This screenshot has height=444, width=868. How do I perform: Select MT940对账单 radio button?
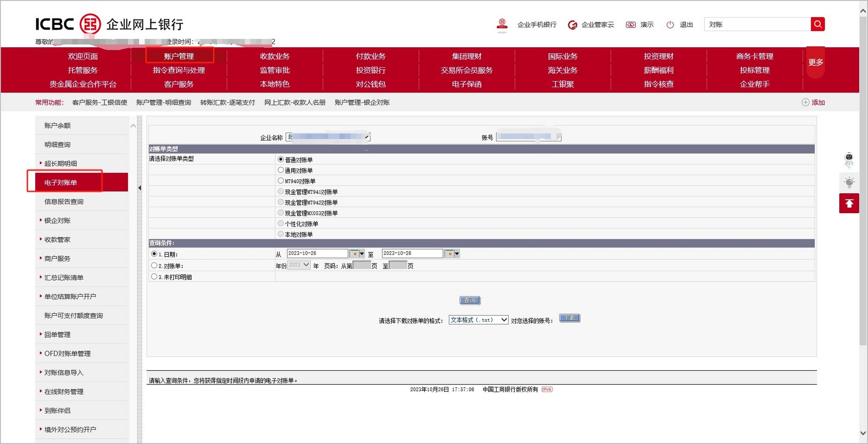[x=280, y=181]
